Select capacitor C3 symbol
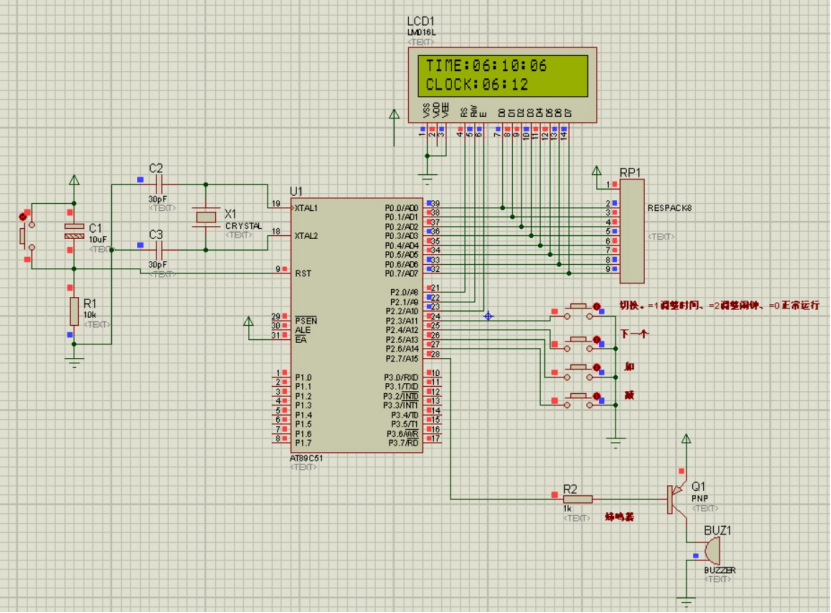The height and width of the screenshot is (613, 831). tap(158, 250)
